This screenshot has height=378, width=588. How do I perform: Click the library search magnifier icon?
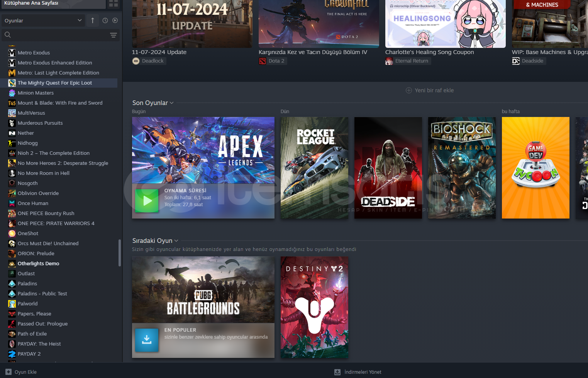pyautogui.click(x=8, y=35)
